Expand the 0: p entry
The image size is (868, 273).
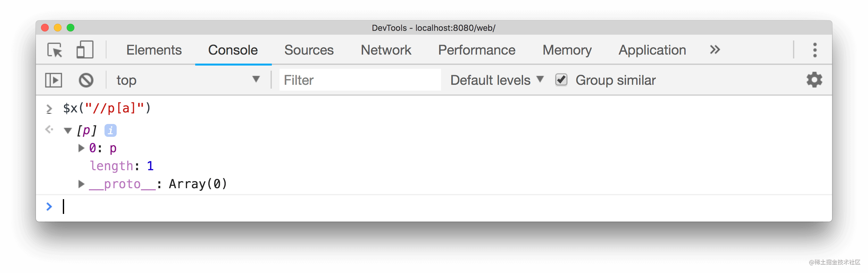pyautogui.click(x=81, y=148)
